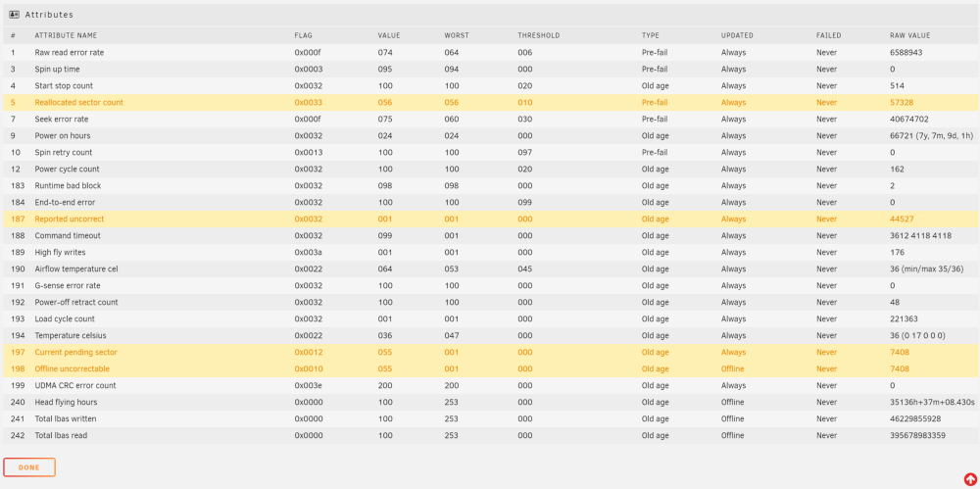Image resolution: width=980 pixels, height=489 pixels.
Task: Click raw value 395678983359
Action: click(917, 435)
